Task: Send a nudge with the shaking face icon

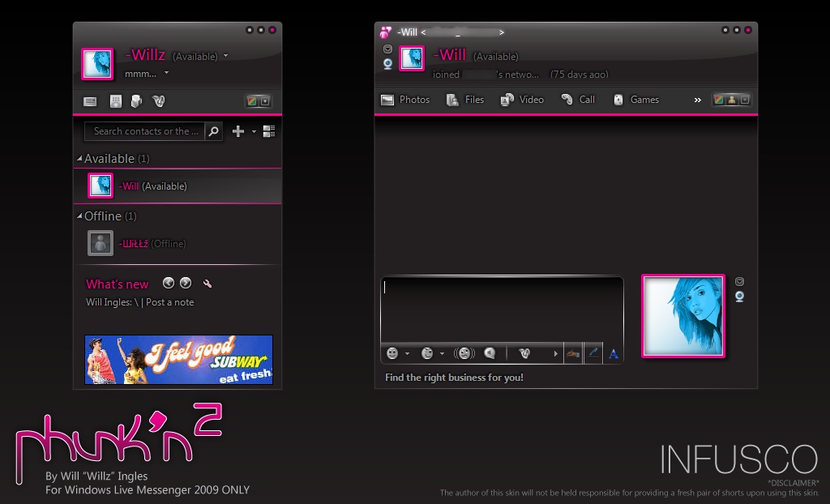Action: (464, 353)
